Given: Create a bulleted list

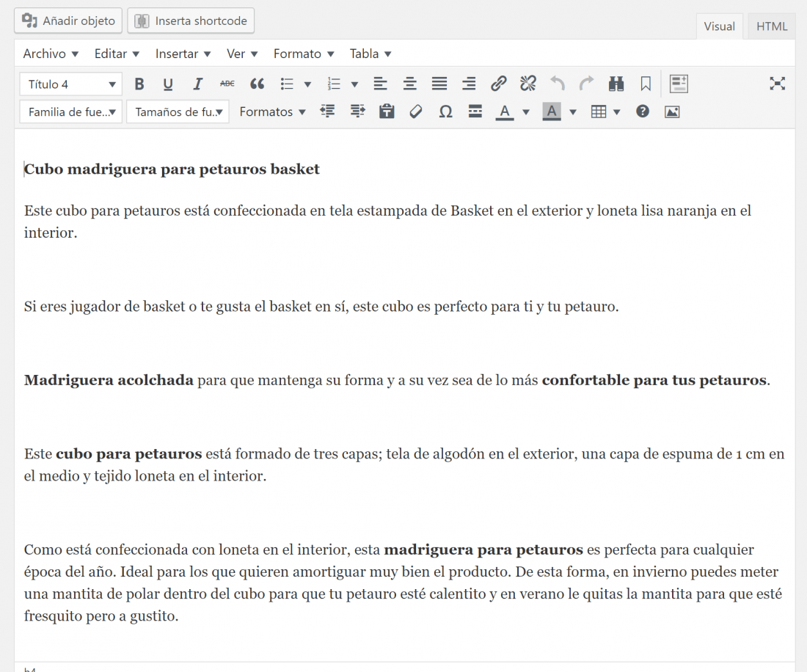Looking at the screenshot, I should [287, 84].
